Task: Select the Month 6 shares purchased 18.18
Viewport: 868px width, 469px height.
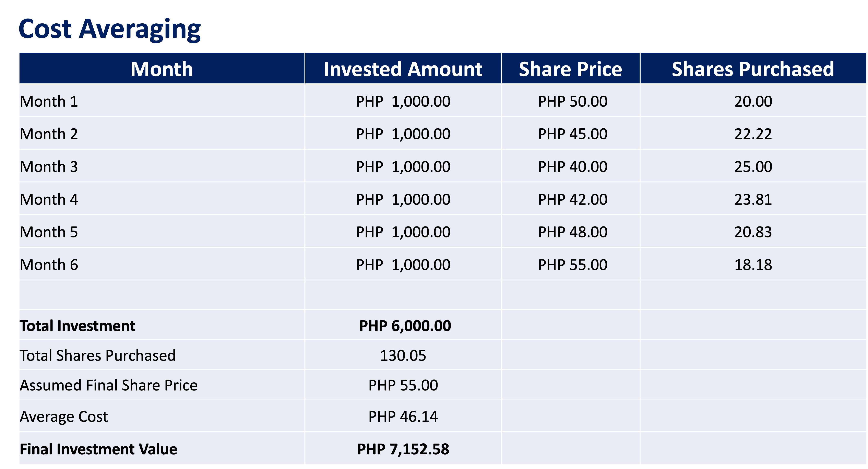Action: click(x=753, y=265)
